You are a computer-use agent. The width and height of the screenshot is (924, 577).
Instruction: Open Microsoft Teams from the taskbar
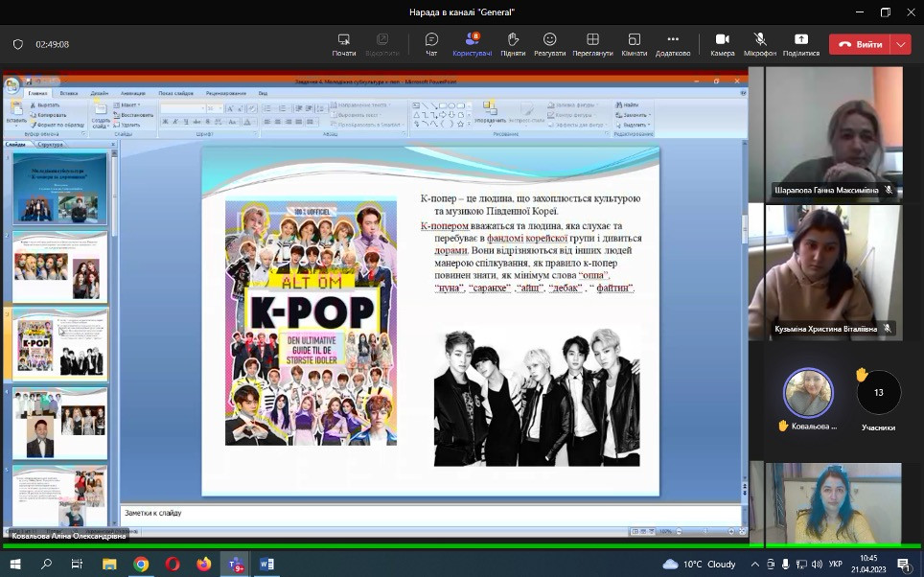(x=235, y=565)
